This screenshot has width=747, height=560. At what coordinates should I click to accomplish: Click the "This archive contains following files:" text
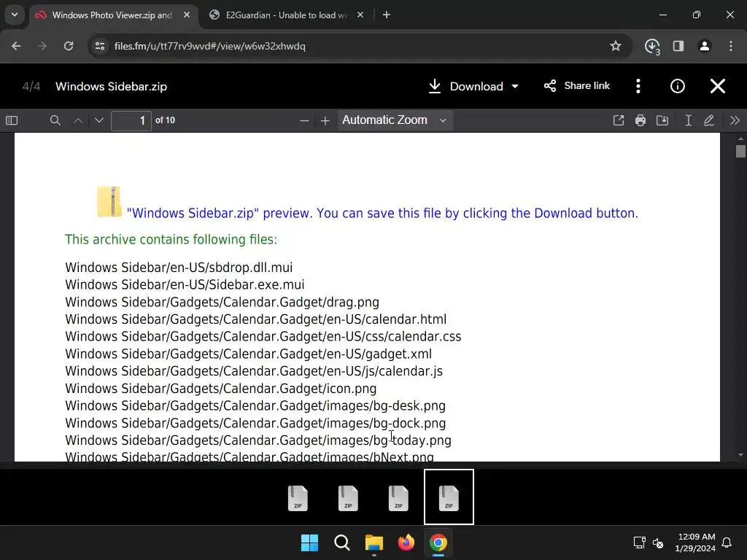click(x=171, y=239)
